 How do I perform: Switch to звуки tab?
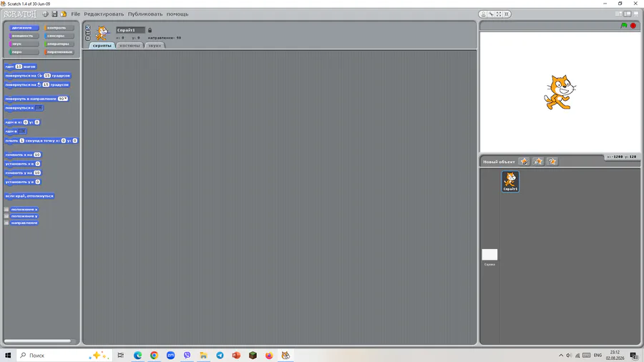click(155, 46)
